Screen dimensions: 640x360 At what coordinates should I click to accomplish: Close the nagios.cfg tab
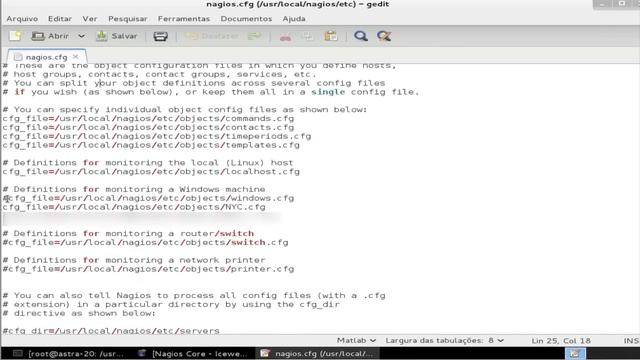(76, 57)
